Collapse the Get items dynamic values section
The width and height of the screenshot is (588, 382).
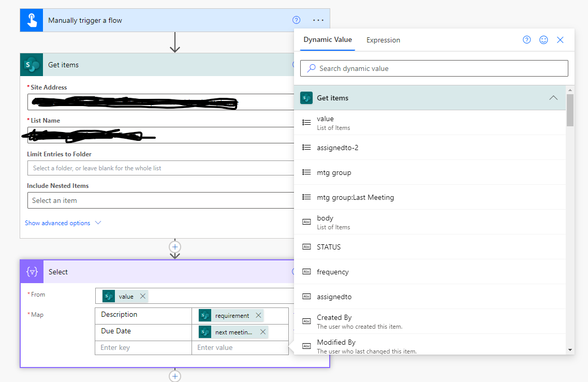click(553, 97)
